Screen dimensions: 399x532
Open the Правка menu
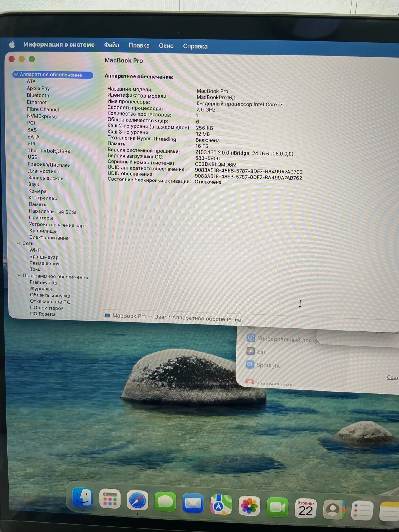coord(139,45)
